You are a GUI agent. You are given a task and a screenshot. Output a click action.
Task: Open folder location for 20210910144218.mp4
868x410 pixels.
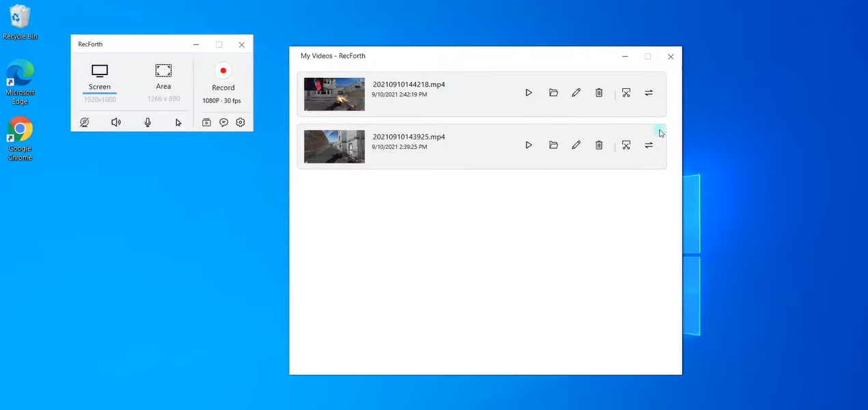553,93
